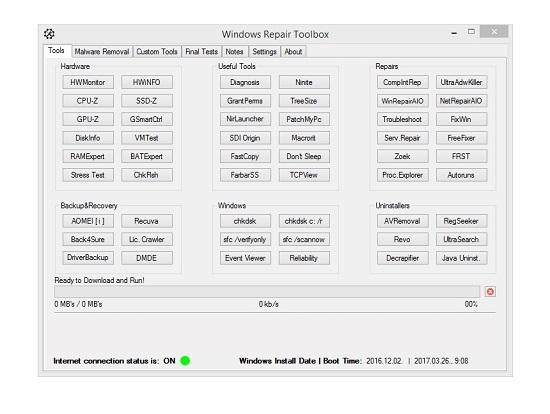Run sfc /scannow
550x414 pixels.
click(304, 239)
